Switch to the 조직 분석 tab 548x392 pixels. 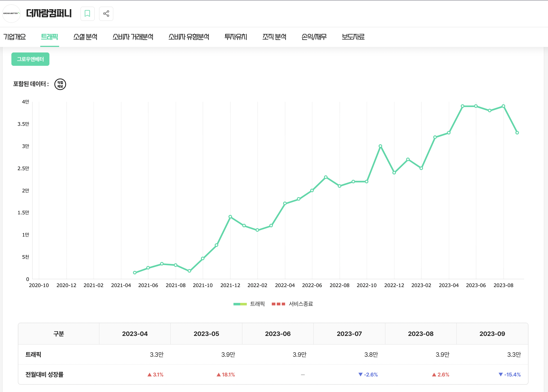pyautogui.click(x=274, y=37)
